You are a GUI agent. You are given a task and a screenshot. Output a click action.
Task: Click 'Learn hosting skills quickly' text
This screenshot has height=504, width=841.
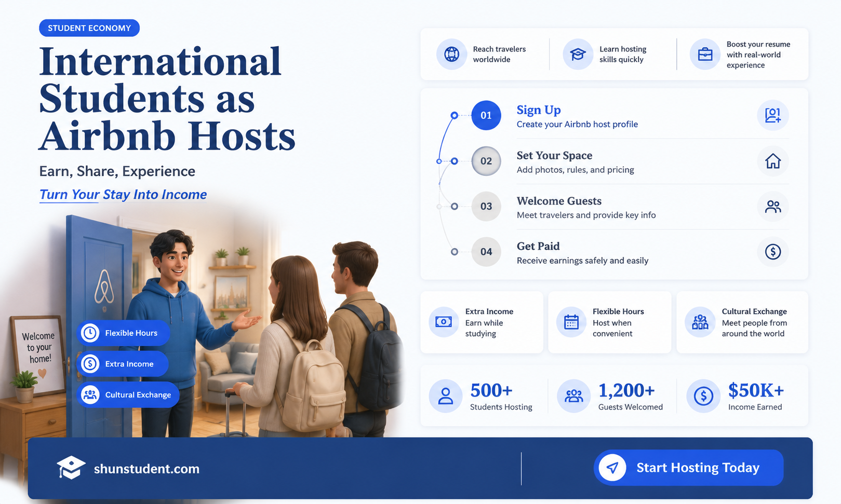click(x=623, y=54)
